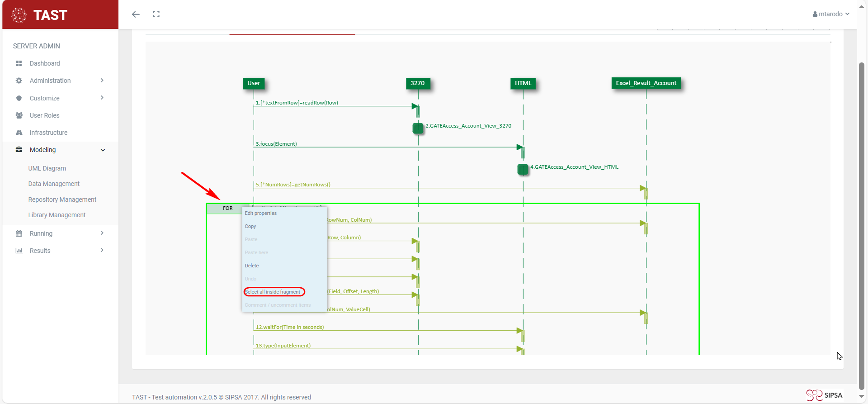Viewport: 868px width, 404px height.
Task: Open Infrastructure in the sidebar
Action: (x=48, y=133)
